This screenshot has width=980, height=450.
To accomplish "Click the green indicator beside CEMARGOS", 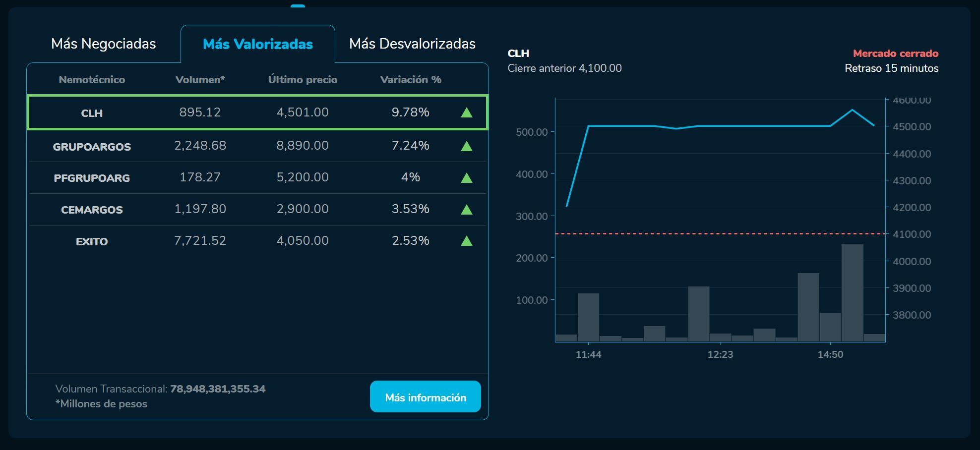I will click(x=467, y=209).
